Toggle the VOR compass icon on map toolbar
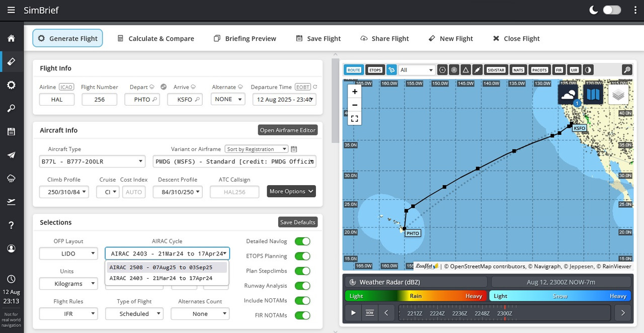The image size is (644, 333). click(x=454, y=70)
